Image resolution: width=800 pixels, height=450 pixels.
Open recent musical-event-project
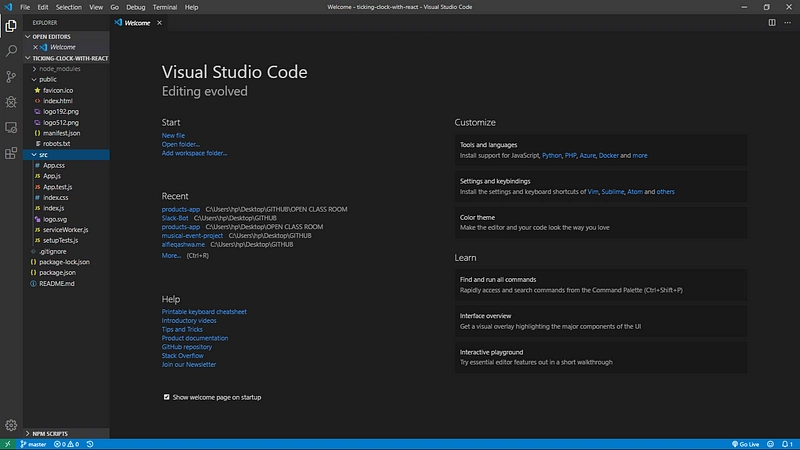click(x=192, y=236)
